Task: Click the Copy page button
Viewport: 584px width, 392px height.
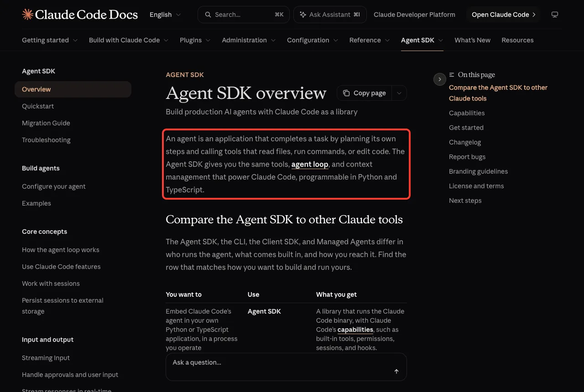Action: click(x=364, y=93)
